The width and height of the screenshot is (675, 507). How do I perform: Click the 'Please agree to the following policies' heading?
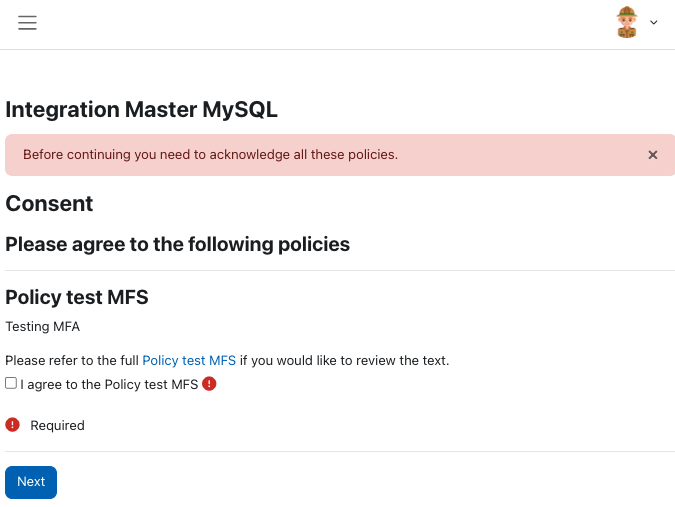click(x=177, y=244)
